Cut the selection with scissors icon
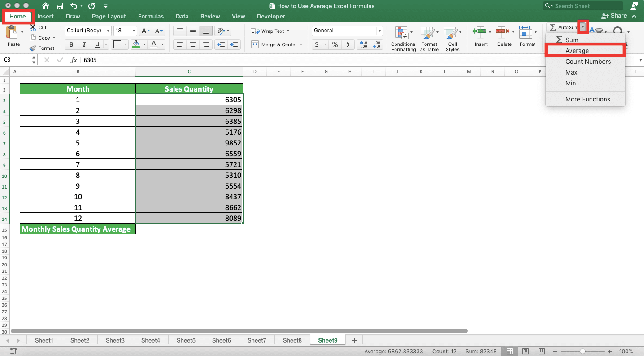Screen dimensions: 644x356 (x=32, y=27)
